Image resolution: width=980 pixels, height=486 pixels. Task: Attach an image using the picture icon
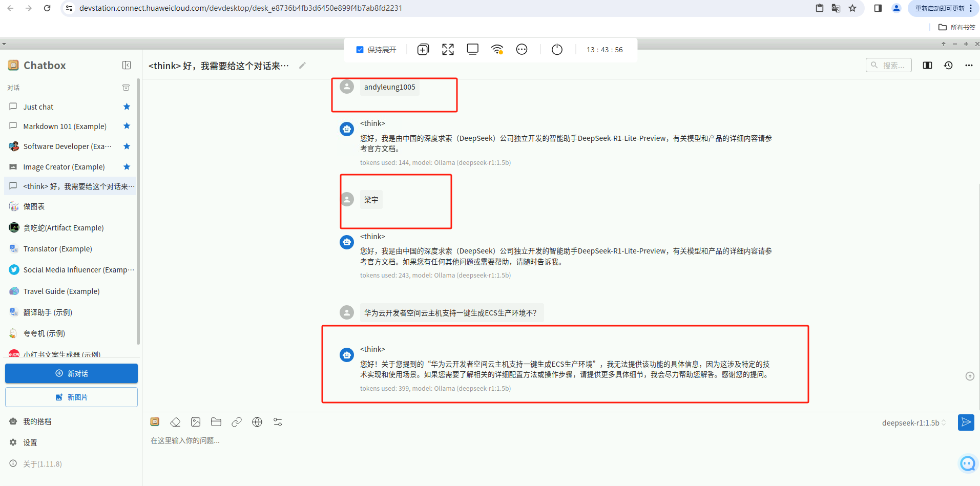196,422
